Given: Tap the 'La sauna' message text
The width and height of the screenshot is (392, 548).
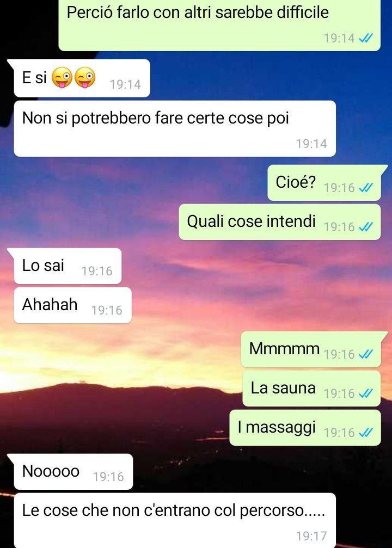Looking at the screenshot, I should [283, 388].
